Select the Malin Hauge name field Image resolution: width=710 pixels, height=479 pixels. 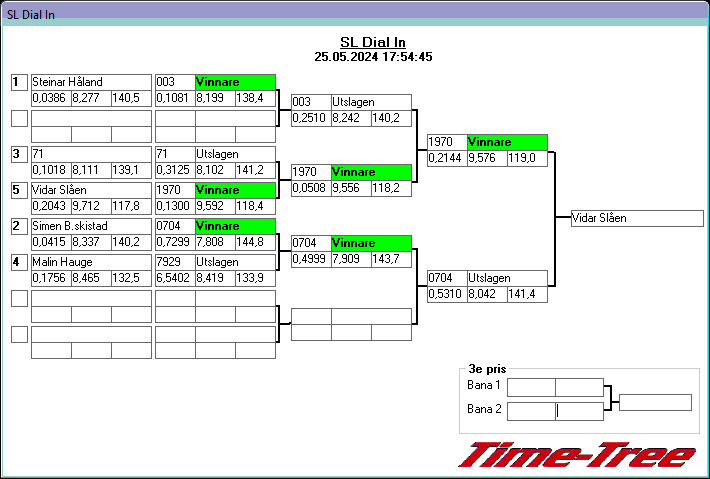click(91, 262)
